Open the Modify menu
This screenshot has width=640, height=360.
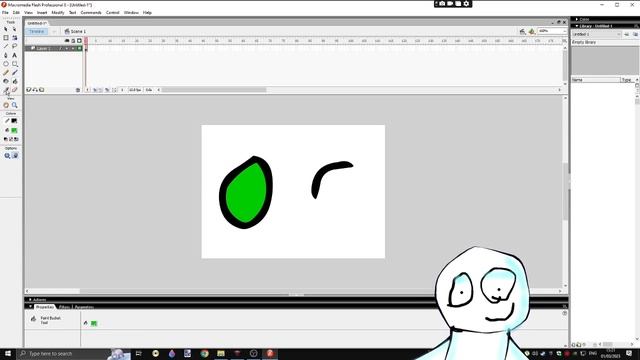58,13
